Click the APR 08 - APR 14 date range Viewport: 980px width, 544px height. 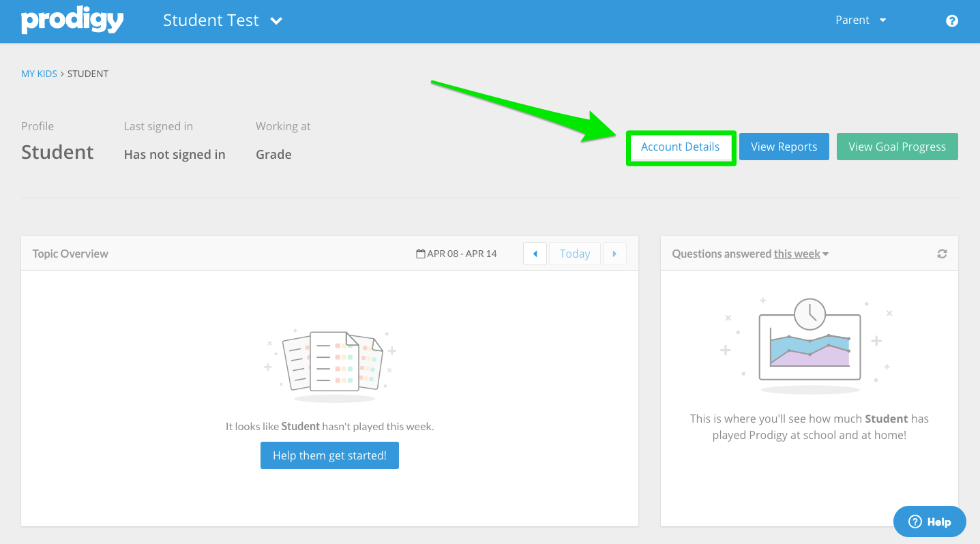click(x=462, y=254)
